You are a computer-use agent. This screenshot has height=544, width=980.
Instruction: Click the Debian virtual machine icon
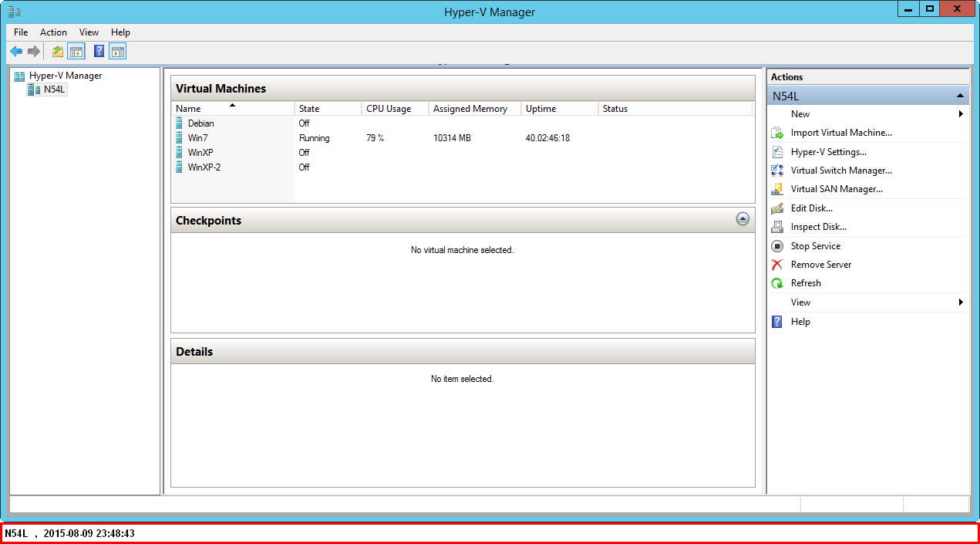pyautogui.click(x=180, y=123)
